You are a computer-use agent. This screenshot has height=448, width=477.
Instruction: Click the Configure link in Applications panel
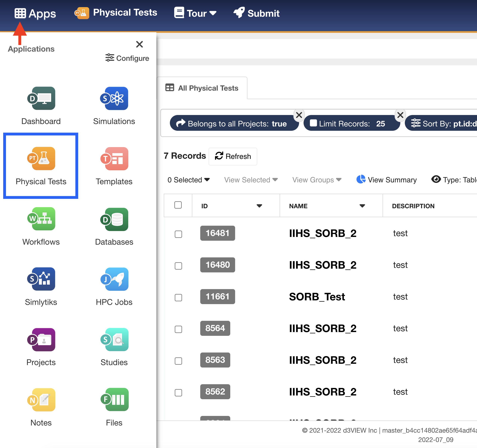(127, 58)
